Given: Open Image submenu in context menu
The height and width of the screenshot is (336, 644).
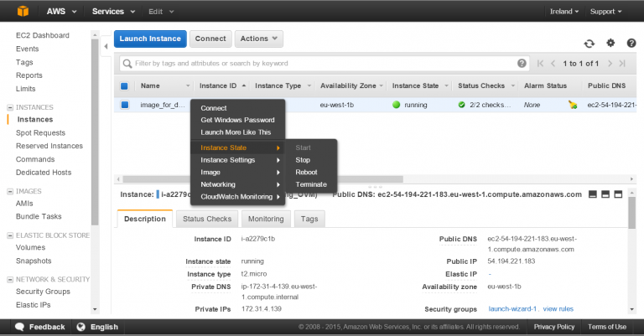Looking at the screenshot, I should 237,173.
